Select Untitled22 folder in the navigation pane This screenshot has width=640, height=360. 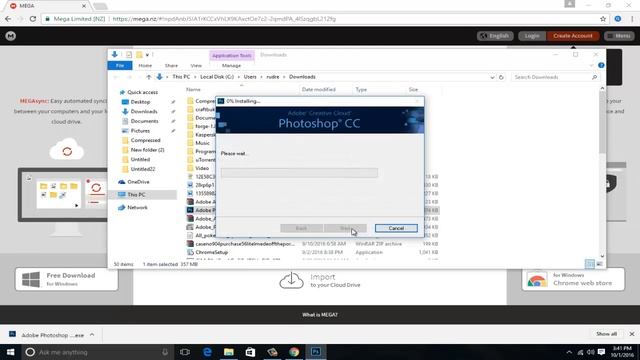[142, 169]
